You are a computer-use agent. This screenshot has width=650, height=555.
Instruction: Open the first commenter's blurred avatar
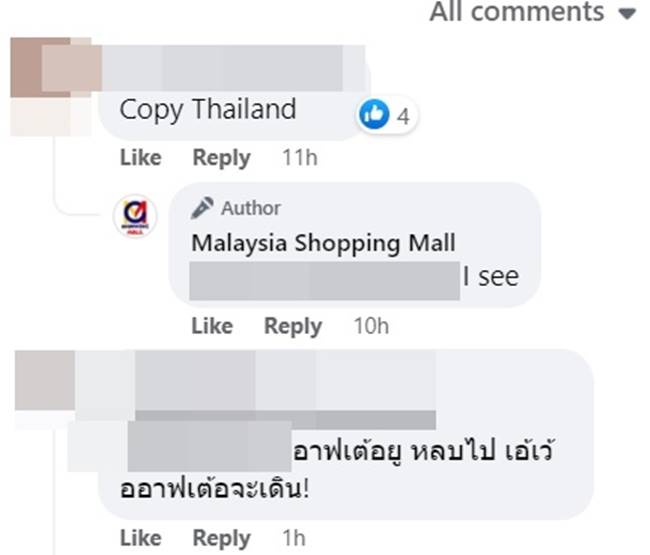click(x=51, y=87)
